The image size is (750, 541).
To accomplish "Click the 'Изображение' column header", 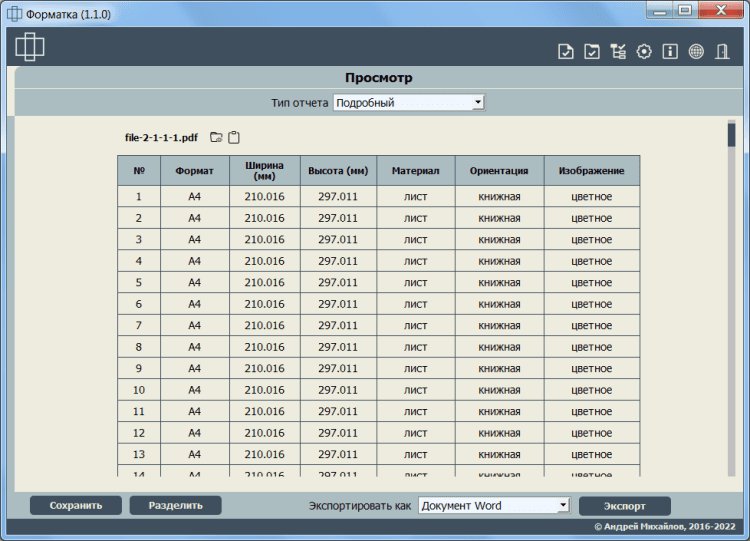I will (591, 171).
